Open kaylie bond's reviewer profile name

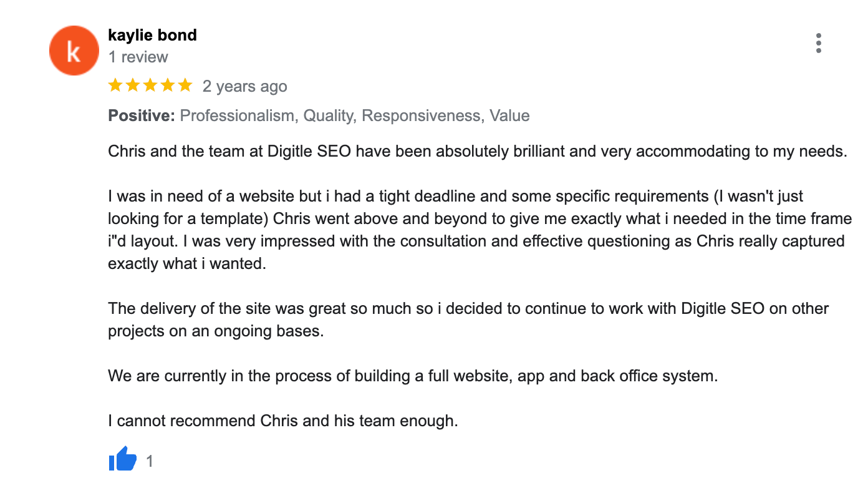[x=153, y=35]
